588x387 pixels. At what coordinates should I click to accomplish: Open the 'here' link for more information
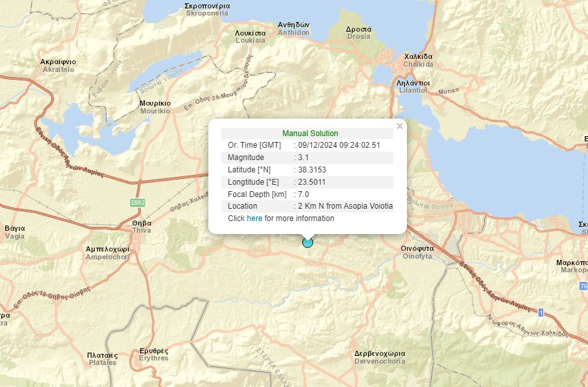254,218
